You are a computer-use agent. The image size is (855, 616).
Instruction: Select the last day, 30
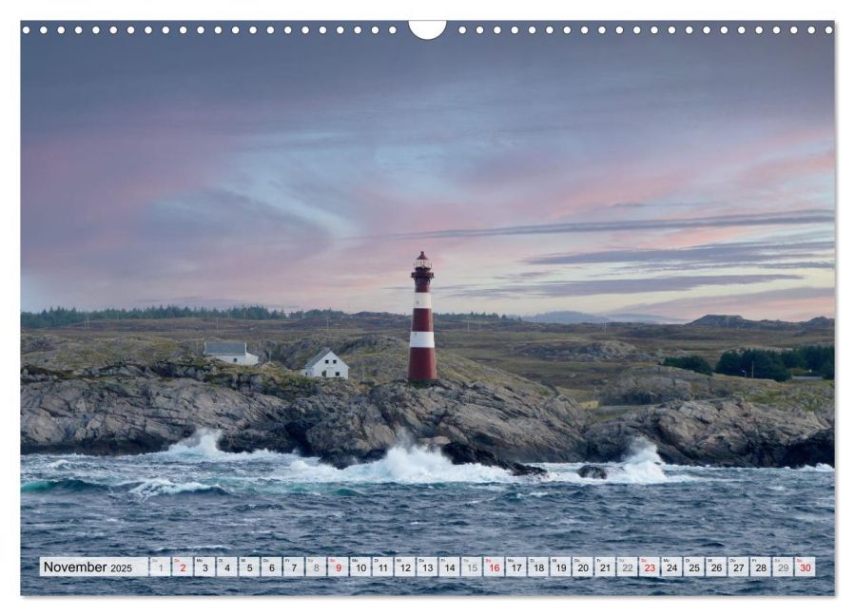pos(805,568)
